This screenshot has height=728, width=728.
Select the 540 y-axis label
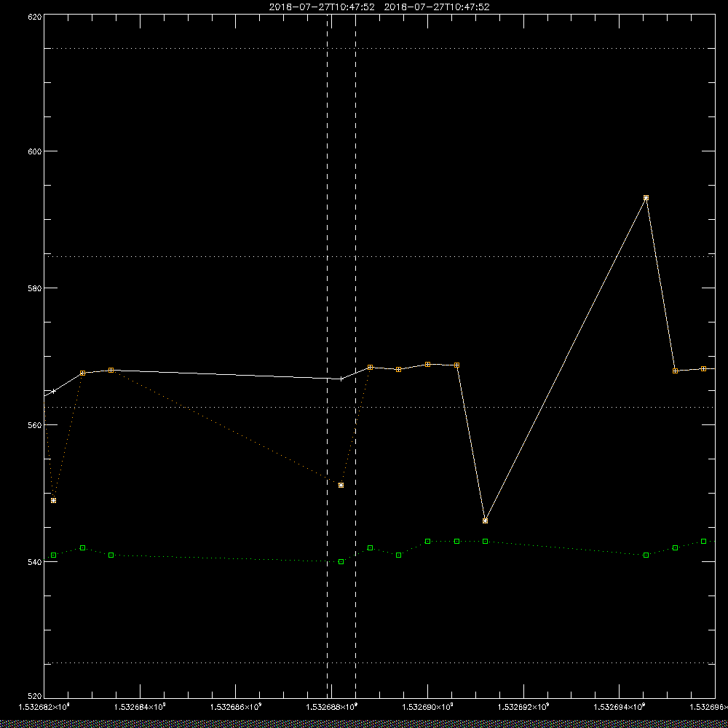[35, 562]
